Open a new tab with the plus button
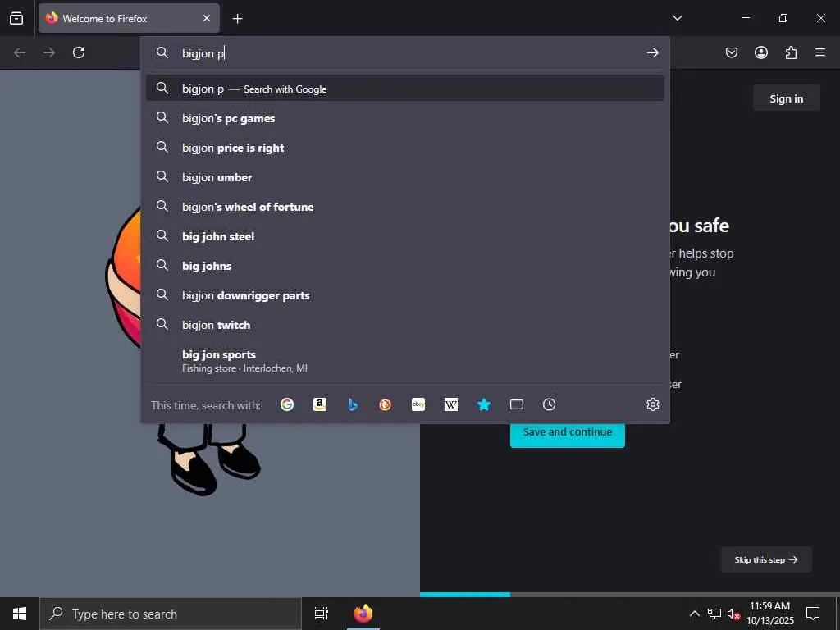The height and width of the screenshot is (630, 840). (x=237, y=19)
